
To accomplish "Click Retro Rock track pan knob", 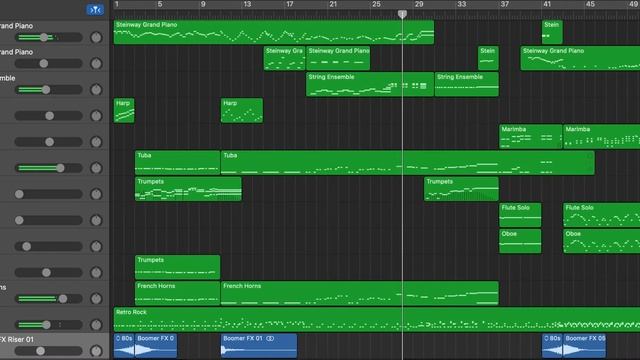I will [96, 325].
